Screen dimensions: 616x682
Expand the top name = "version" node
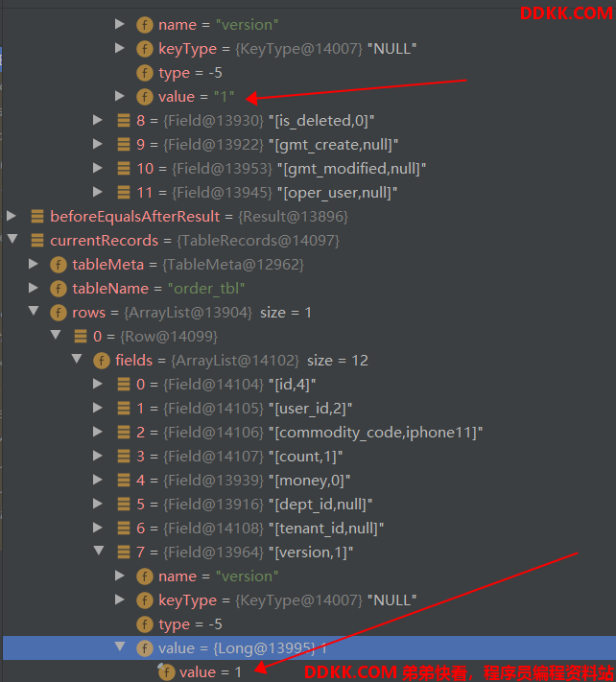pos(120,24)
